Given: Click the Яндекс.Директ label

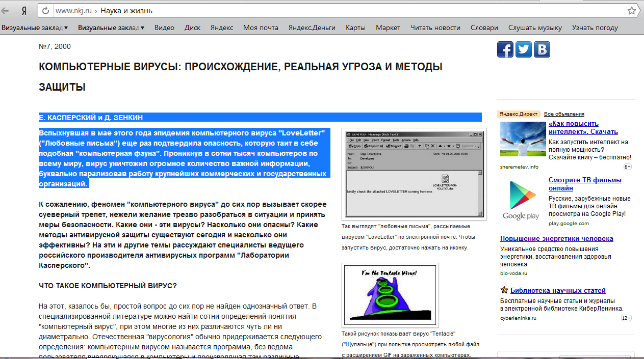Looking at the screenshot, I should 519,114.
